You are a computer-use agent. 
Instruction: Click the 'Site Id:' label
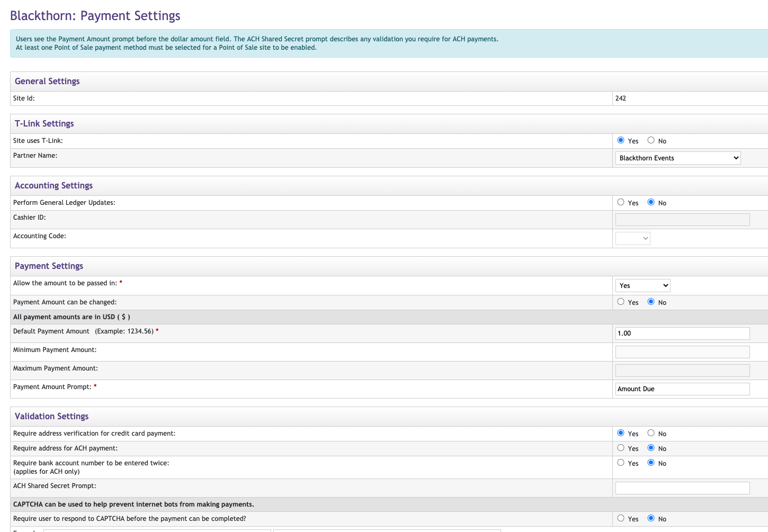pyautogui.click(x=24, y=98)
